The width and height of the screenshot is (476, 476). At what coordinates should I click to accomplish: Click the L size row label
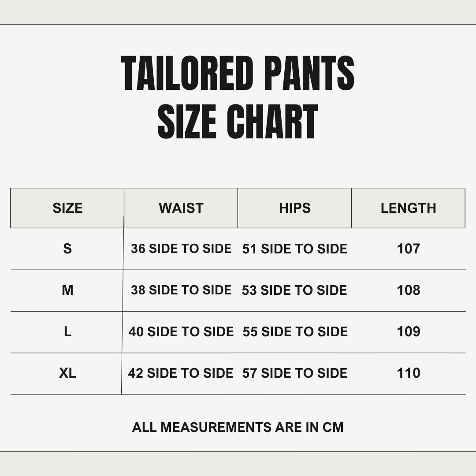click(67, 331)
